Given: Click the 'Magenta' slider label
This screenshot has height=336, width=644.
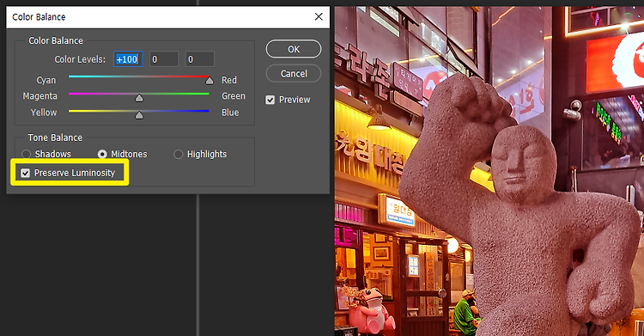Looking at the screenshot, I should (x=39, y=96).
